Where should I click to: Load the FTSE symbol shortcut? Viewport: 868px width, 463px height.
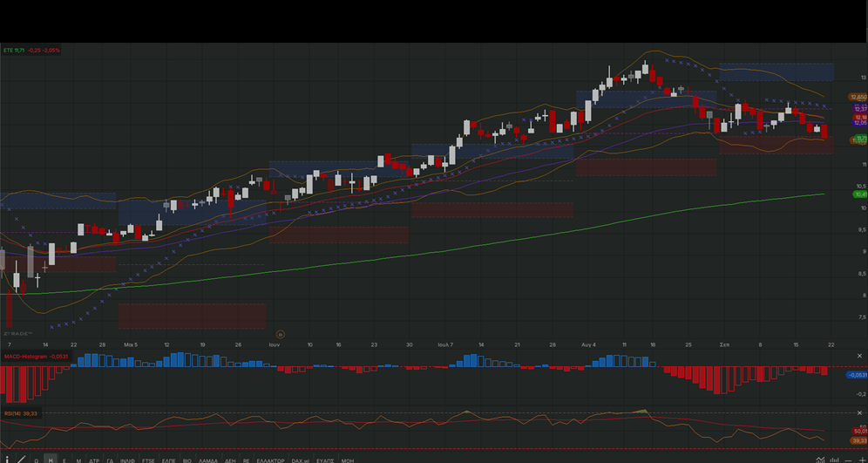pyautogui.click(x=148, y=460)
